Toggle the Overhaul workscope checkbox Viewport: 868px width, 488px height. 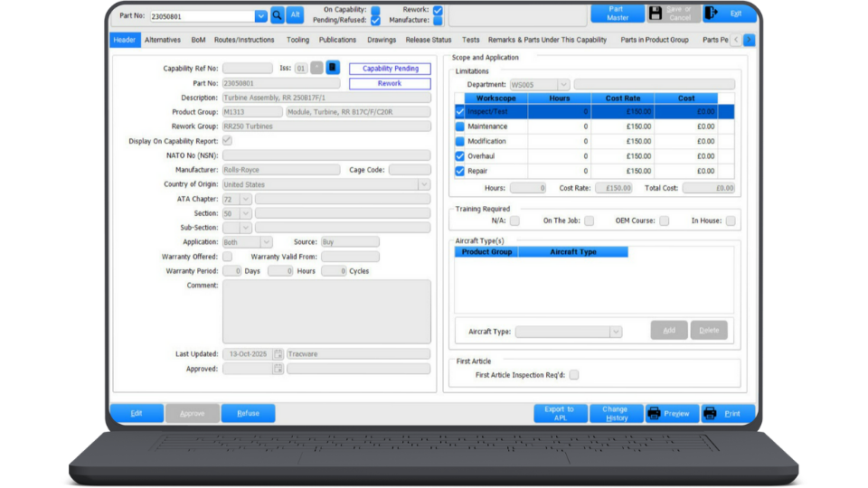pyautogui.click(x=460, y=156)
